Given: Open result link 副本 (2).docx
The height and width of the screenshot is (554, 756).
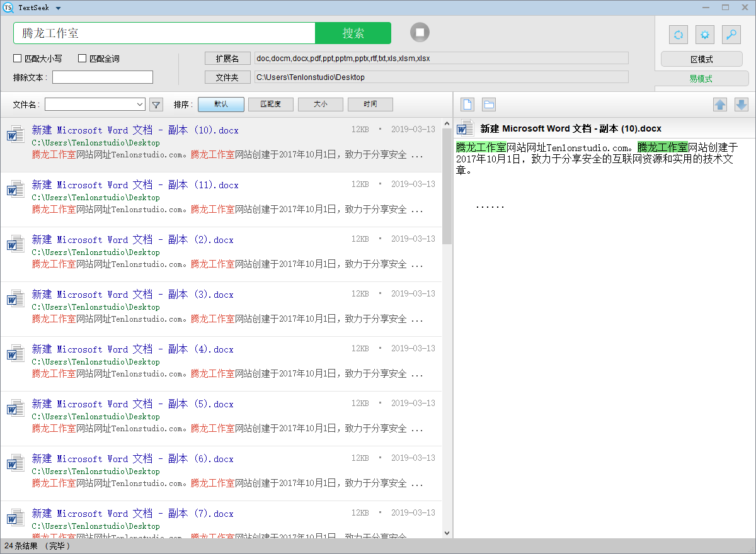Looking at the screenshot, I should coord(133,240).
